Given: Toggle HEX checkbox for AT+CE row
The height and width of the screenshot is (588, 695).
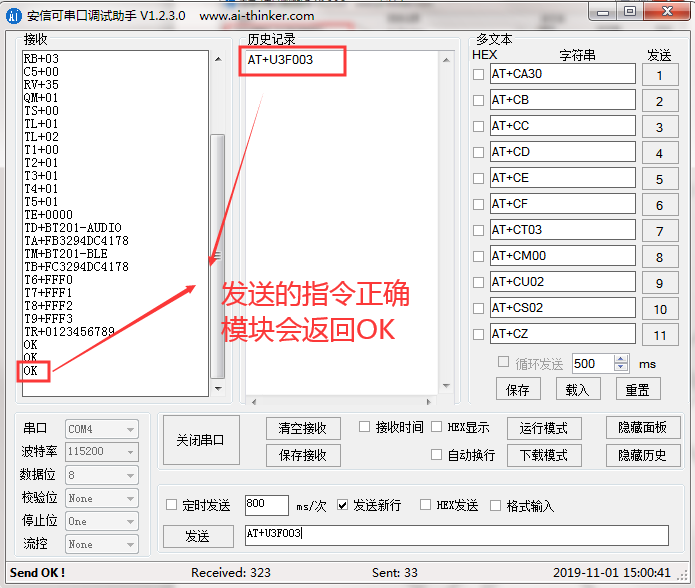Looking at the screenshot, I should coord(478,179).
